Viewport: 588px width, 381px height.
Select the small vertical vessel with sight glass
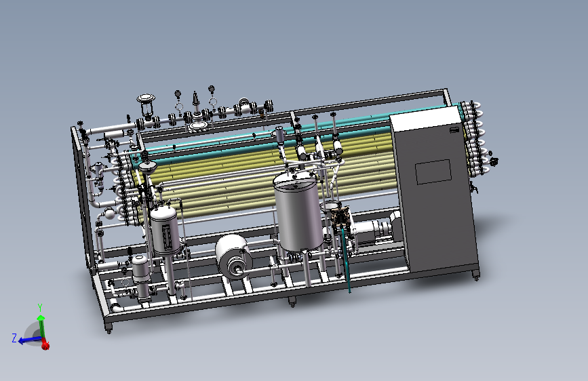point(164,230)
